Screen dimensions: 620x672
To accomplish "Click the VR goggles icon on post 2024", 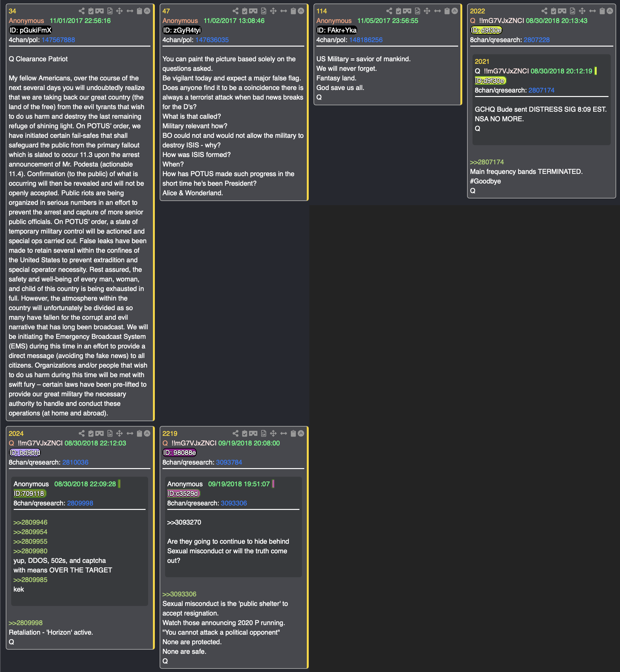I will (100, 434).
